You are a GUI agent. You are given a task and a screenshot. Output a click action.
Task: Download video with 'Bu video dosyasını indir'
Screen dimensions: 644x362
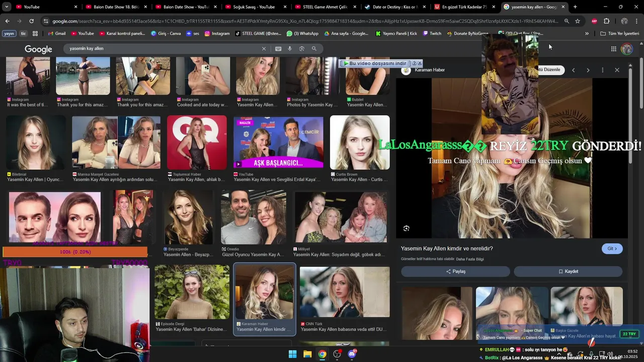(x=375, y=63)
